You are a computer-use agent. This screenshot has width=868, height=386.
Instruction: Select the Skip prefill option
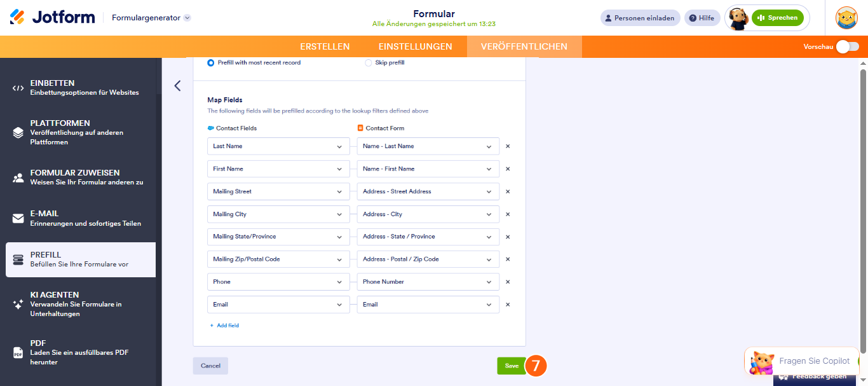pos(384,63)
